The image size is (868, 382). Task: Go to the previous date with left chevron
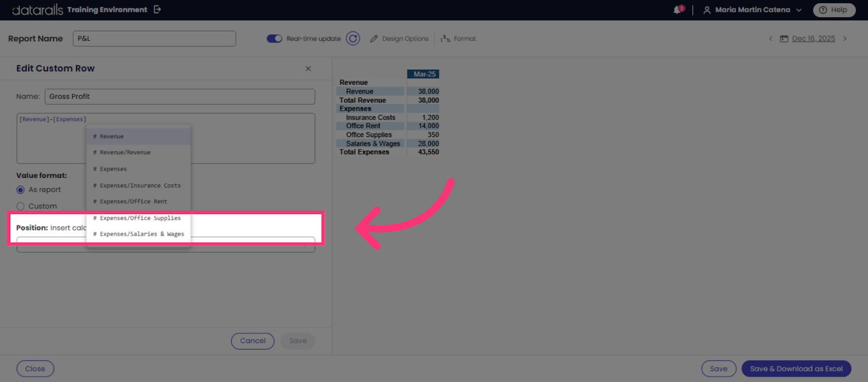pos(770,38)
